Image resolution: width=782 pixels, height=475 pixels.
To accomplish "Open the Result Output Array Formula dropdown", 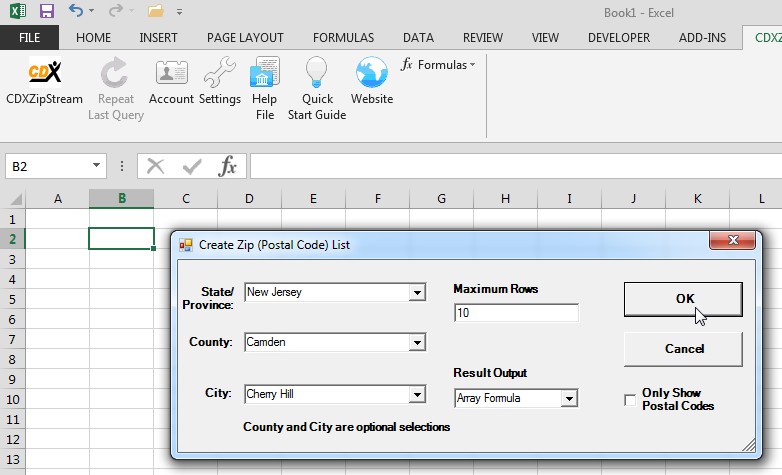I will [569, 398].
